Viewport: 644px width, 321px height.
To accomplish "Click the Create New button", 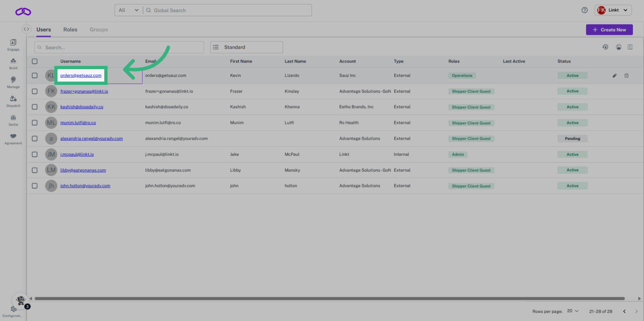I will [609, 30].
